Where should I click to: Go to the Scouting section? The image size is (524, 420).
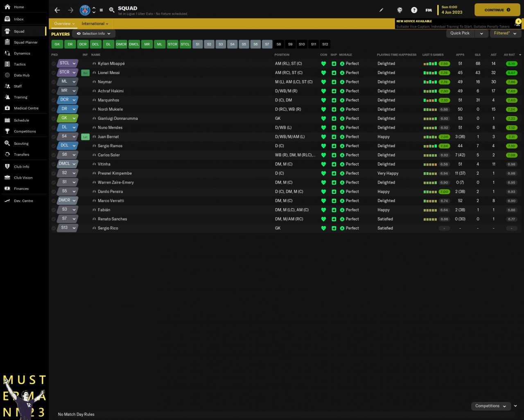coord(21,144)
